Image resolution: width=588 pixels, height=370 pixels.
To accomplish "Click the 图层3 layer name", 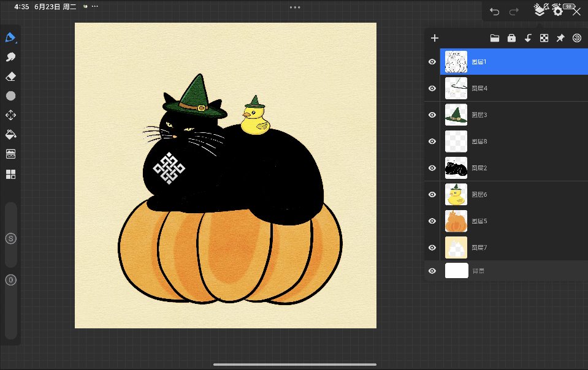I will (479, 115).
